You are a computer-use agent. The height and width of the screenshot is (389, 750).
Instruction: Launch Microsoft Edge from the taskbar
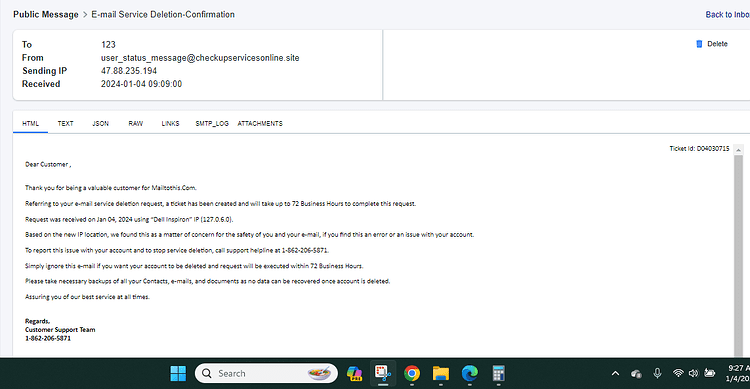click(x=470, y=373)
